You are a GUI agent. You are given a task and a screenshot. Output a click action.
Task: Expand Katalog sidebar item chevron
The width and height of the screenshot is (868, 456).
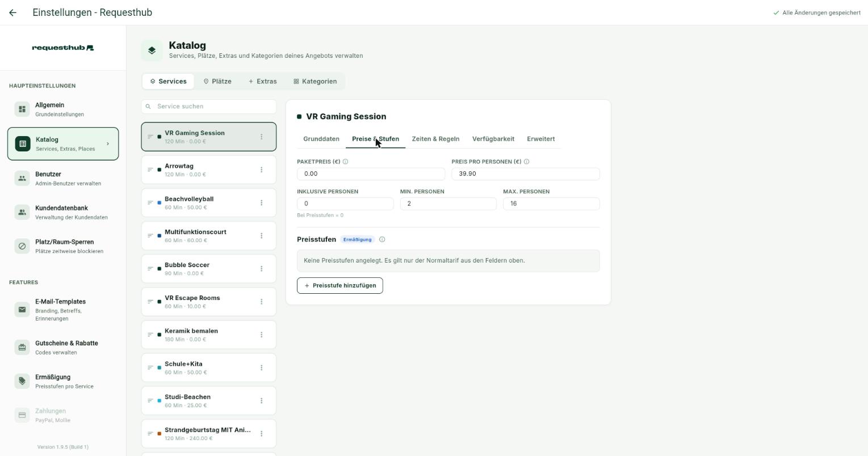[x=108, y=144]
